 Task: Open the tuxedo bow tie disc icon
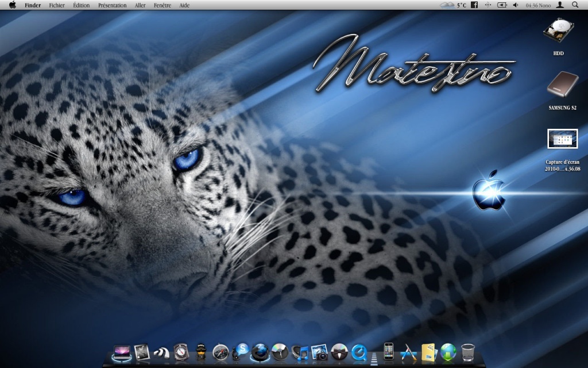pos(339,352)
